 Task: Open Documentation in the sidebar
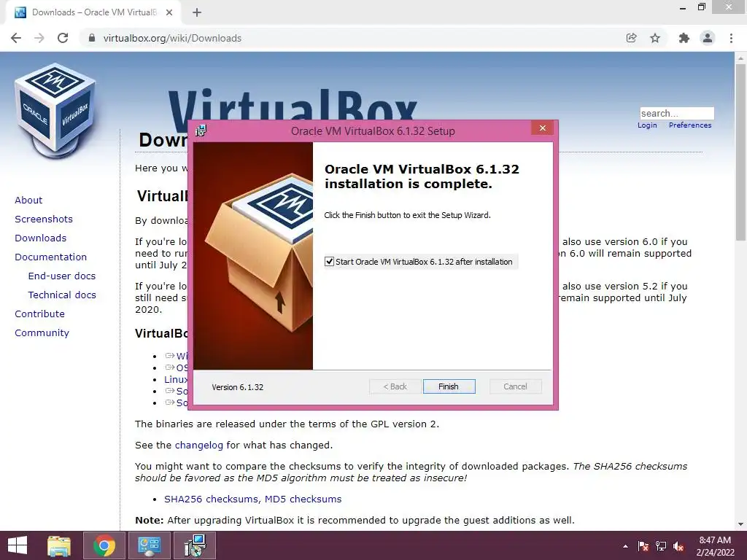[x=51, y=257]
